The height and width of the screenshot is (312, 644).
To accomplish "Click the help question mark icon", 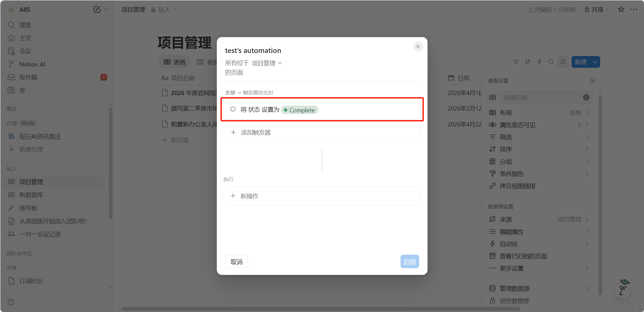I will coord(11,302).
